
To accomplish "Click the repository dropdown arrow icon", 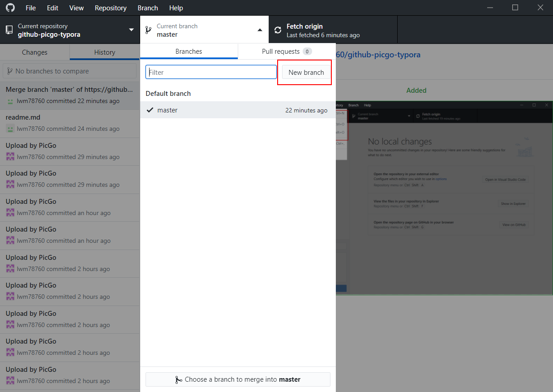I will click(x=132, y=30).
